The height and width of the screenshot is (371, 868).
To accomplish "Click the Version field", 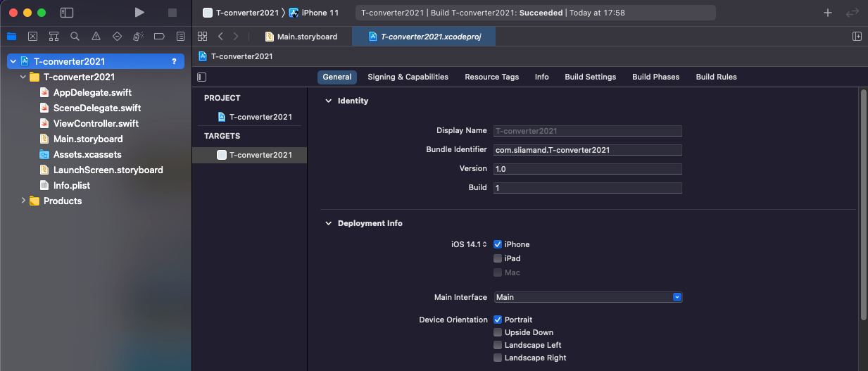I will [588, 169].
